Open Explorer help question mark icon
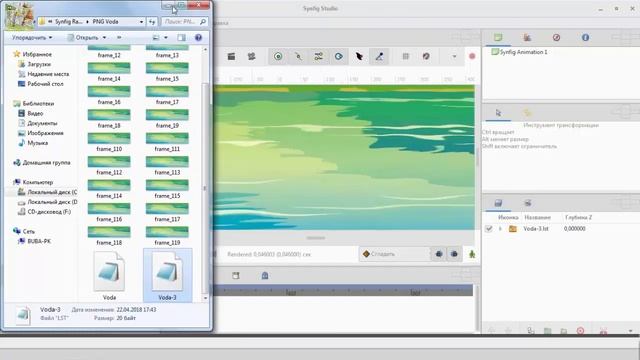Screen dimensions: 640x360 pos(198,38)
